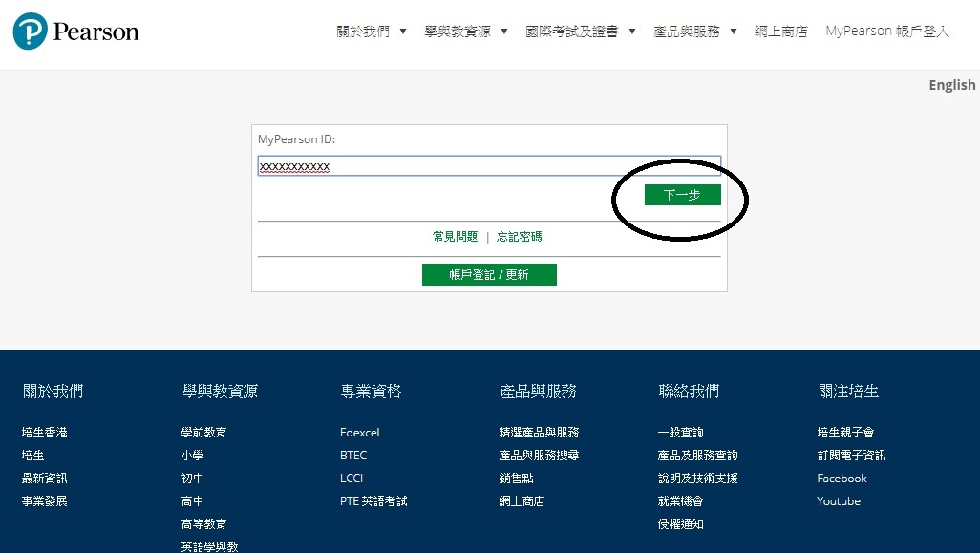This screenshot has width=980, height=553.
Task: Select 學前教育 in the footer
Action: pos(203,433)
